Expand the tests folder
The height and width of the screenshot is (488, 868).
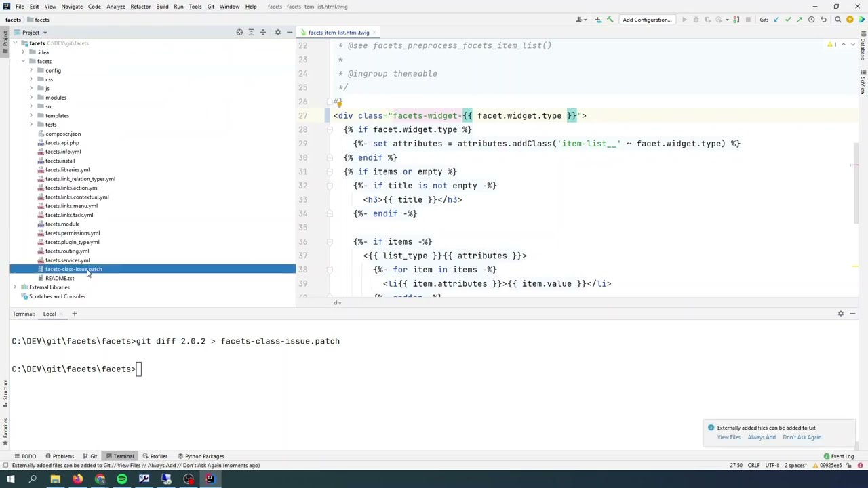coord(31,125)
